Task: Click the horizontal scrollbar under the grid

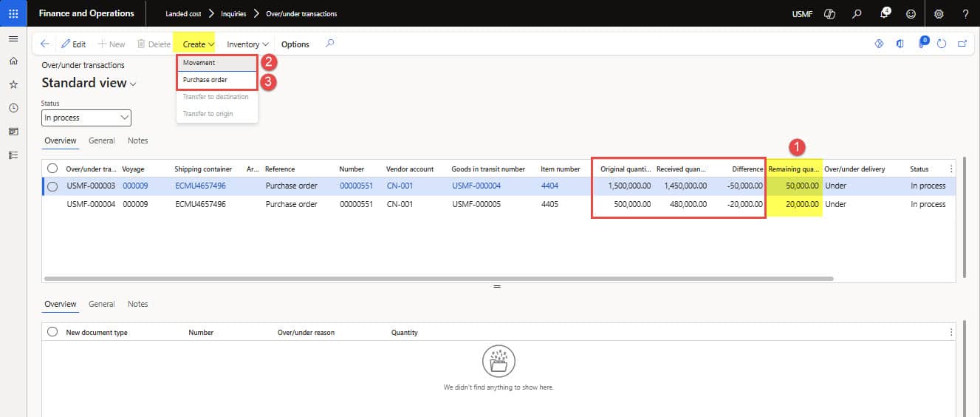Action: pos(439,279)
